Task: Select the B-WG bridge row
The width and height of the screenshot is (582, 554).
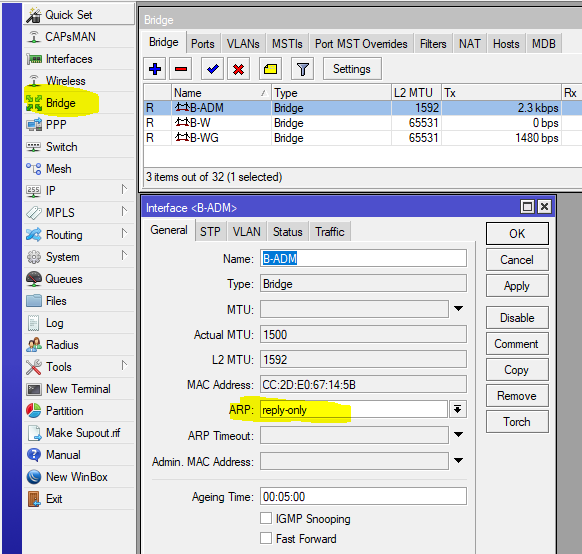Action: 362,138
